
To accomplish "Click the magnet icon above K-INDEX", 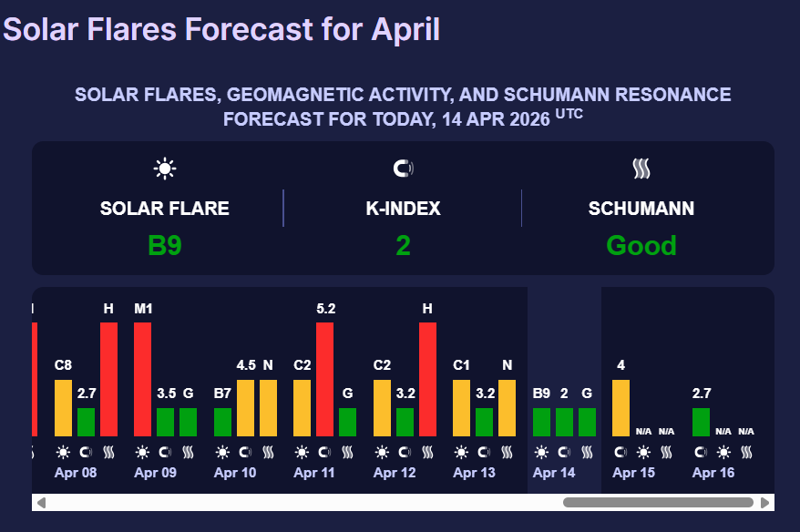I will tap(403, 168).
